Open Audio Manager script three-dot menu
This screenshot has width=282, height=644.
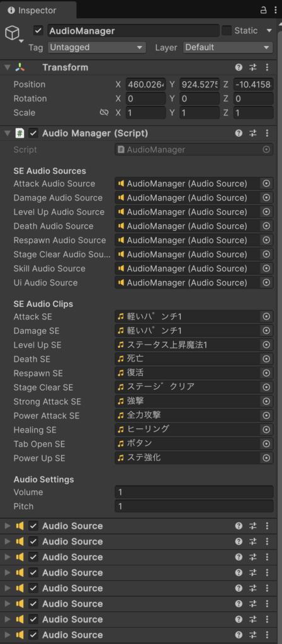tap(267, 133)
